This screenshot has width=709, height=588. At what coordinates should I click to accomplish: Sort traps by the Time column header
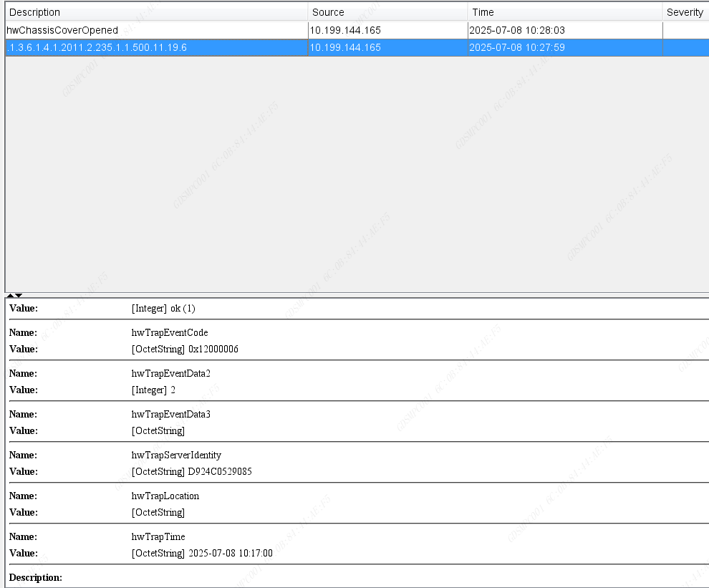click(x=482, y=12)
